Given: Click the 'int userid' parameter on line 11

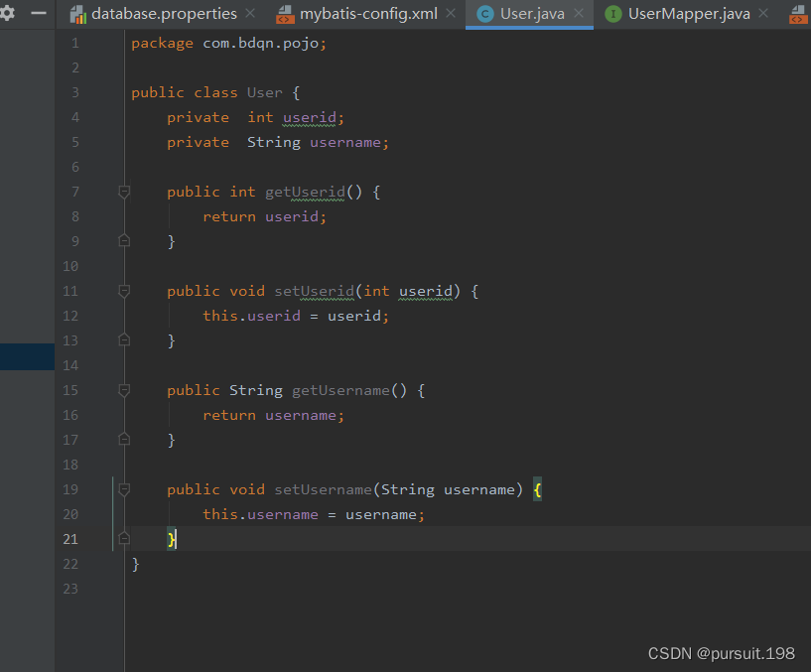Looking at the screenshot, I should coord(408,291).
